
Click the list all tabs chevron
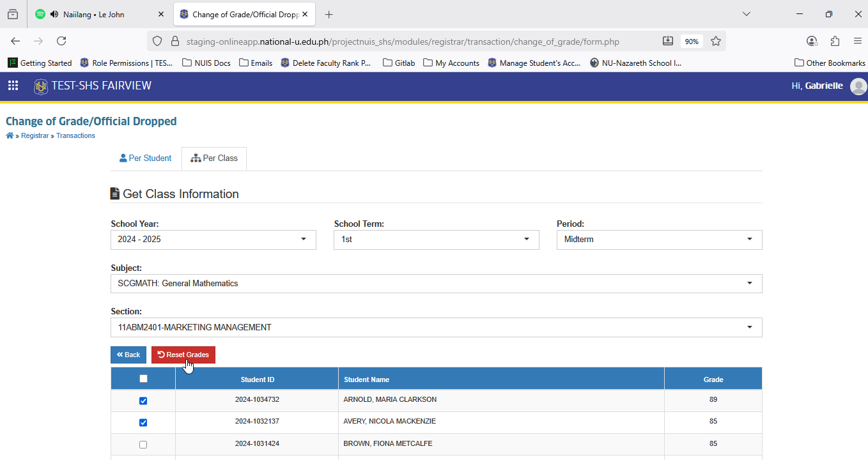coord(746,14)
